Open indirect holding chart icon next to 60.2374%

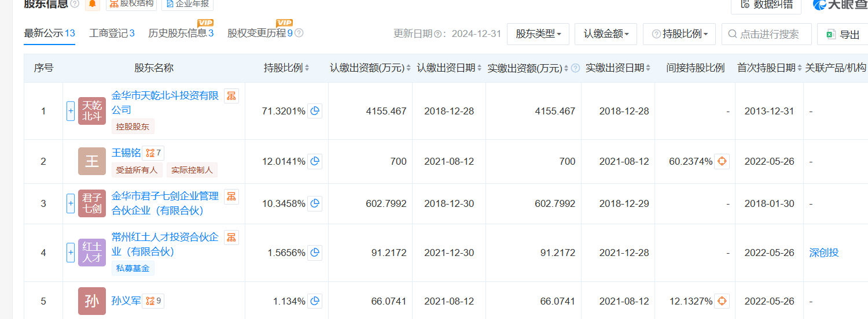coord(722,161)
